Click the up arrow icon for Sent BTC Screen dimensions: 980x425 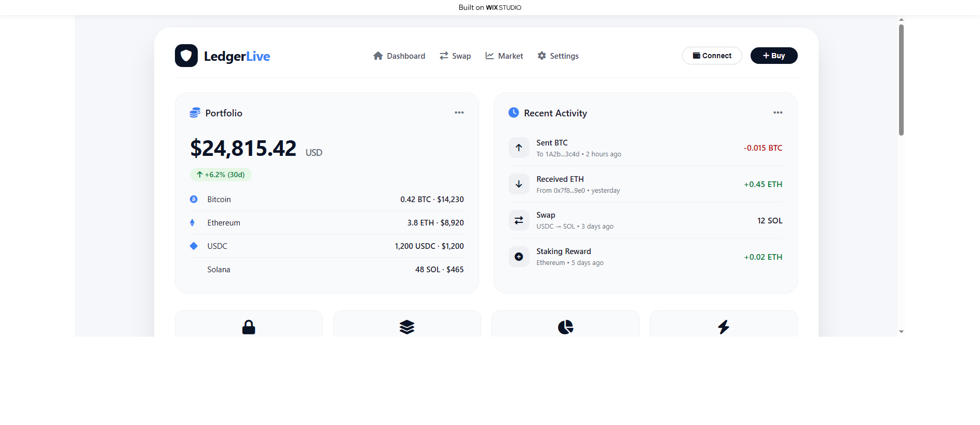point(519,148)
